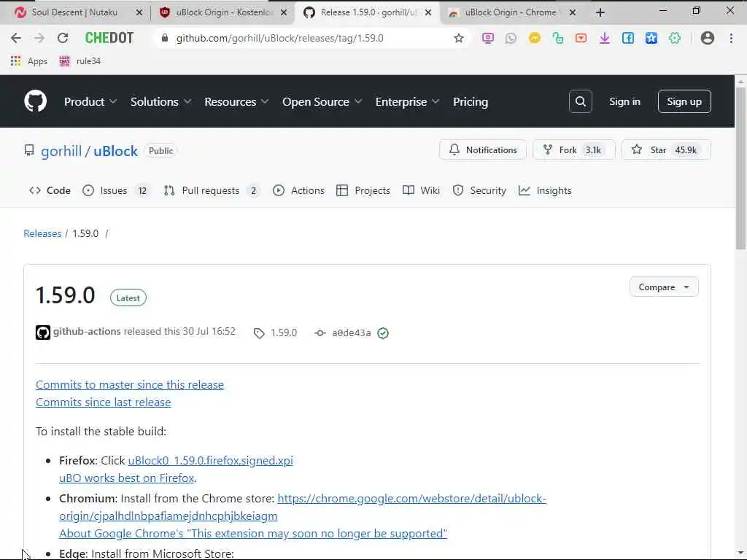Open a new browser tab with plus button
The image size is (747, 560).
coord(600,12)
